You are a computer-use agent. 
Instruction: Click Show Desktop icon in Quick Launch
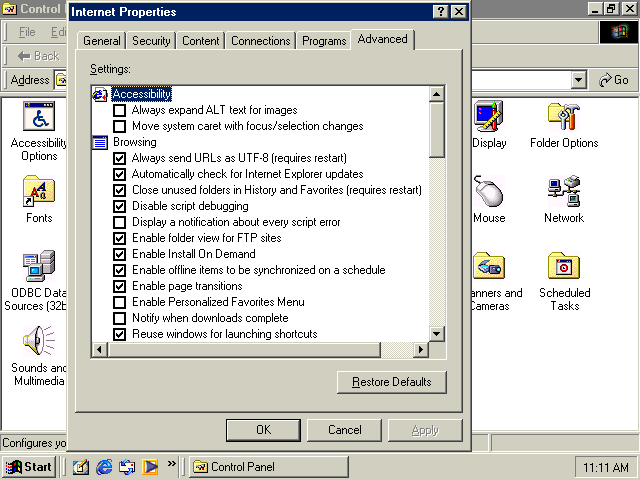point(81,467)
